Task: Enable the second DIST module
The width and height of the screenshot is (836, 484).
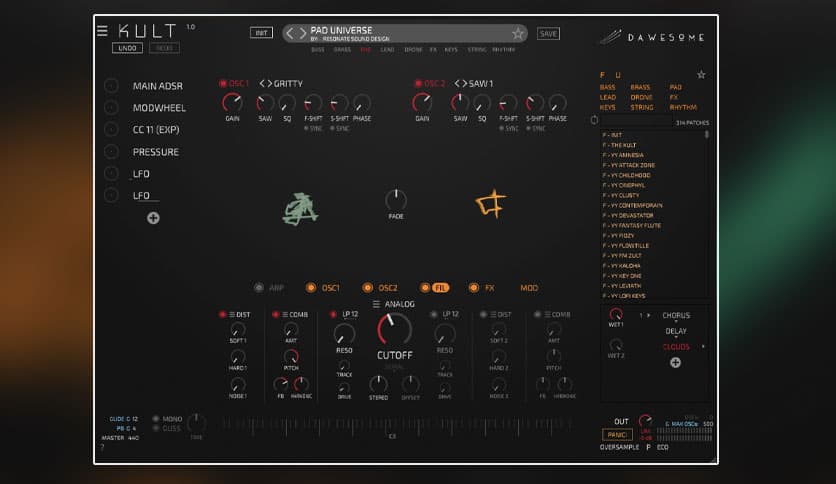Action: coord(484,314)
